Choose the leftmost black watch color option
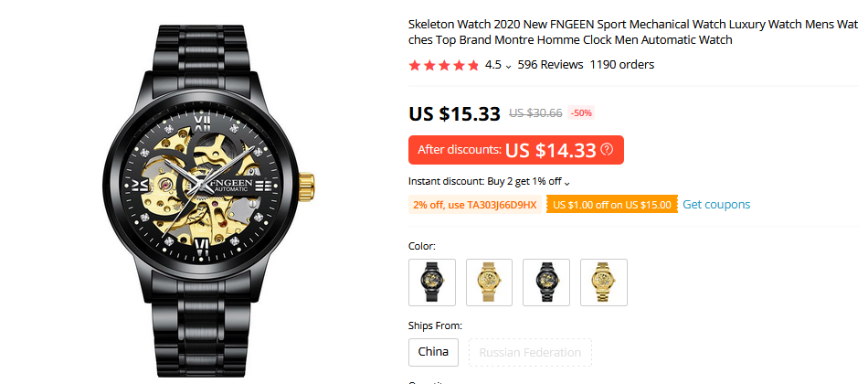 click(x=431, y=283)
